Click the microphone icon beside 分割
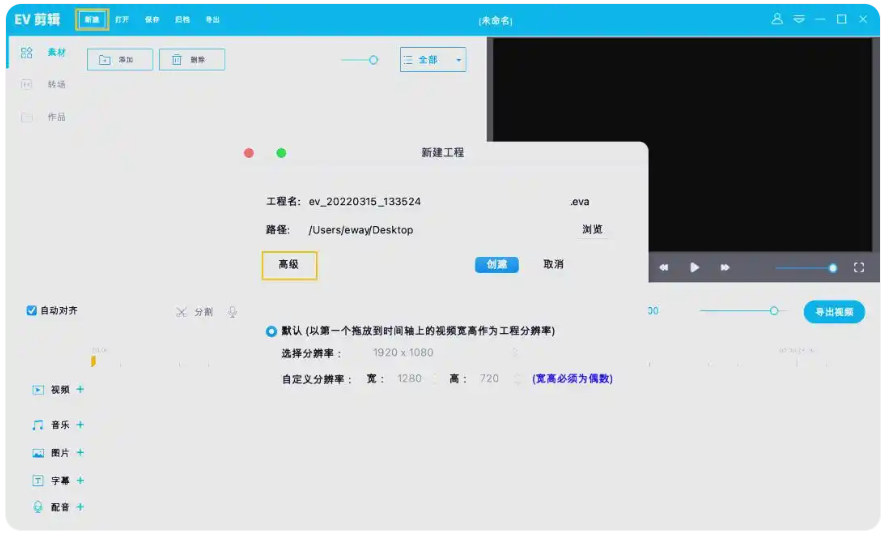Image resolution: width=885 pixels, height=533 pixels. (x=232, y=312)
